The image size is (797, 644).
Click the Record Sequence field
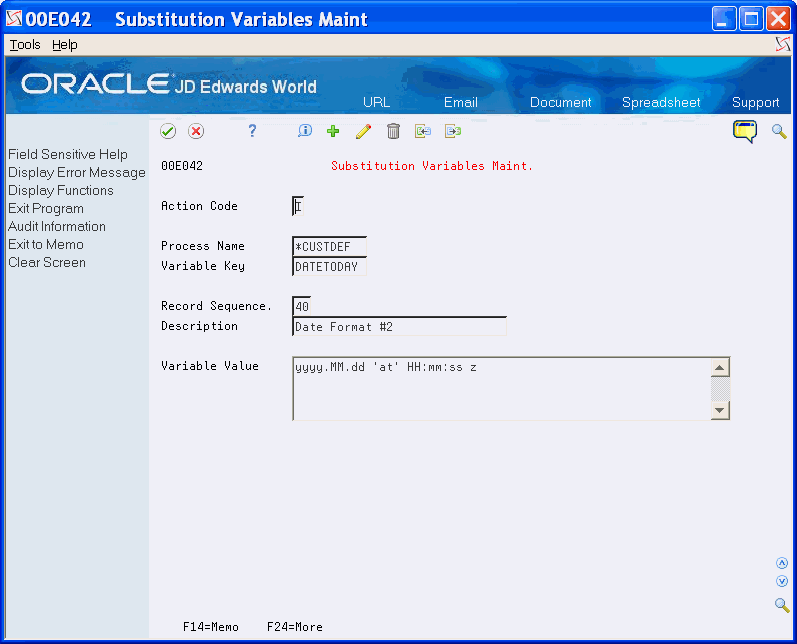coord(301,306)
